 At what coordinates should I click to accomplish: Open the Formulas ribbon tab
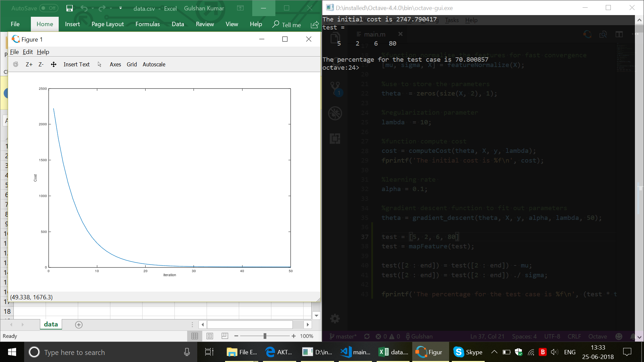(x=148, y=24)
